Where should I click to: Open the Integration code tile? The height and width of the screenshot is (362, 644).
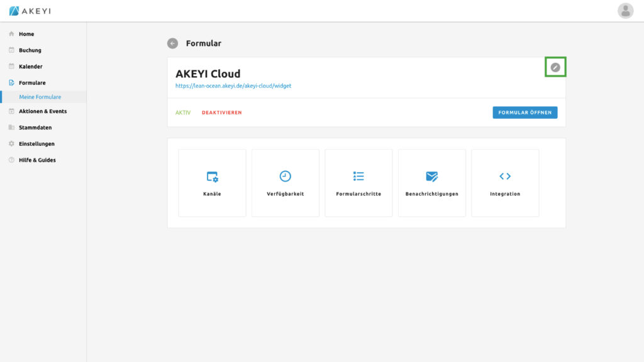(505, 183)
